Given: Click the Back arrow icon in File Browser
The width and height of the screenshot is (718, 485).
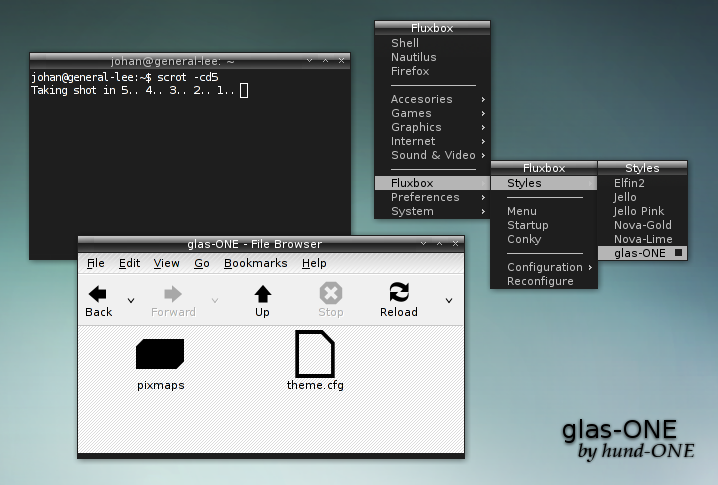Looking at the screenshot, I should pyautogui.click(x=98, y=294).
